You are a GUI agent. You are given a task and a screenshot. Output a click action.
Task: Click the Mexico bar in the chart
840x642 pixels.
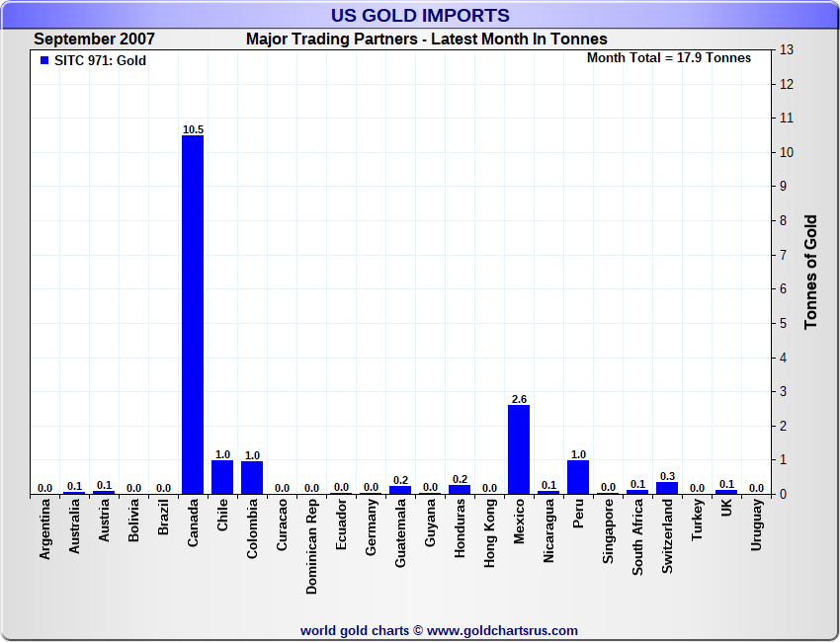(519, 449)
